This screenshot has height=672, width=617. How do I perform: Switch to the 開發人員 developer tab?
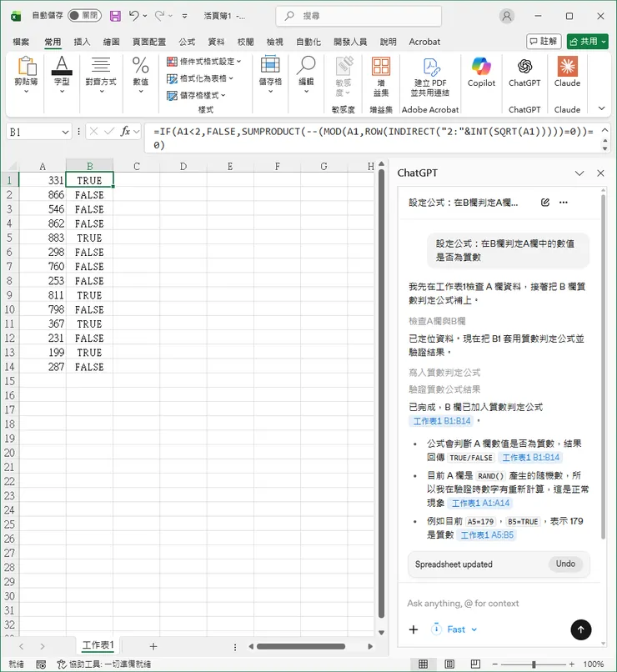click(x=350, y=42)
